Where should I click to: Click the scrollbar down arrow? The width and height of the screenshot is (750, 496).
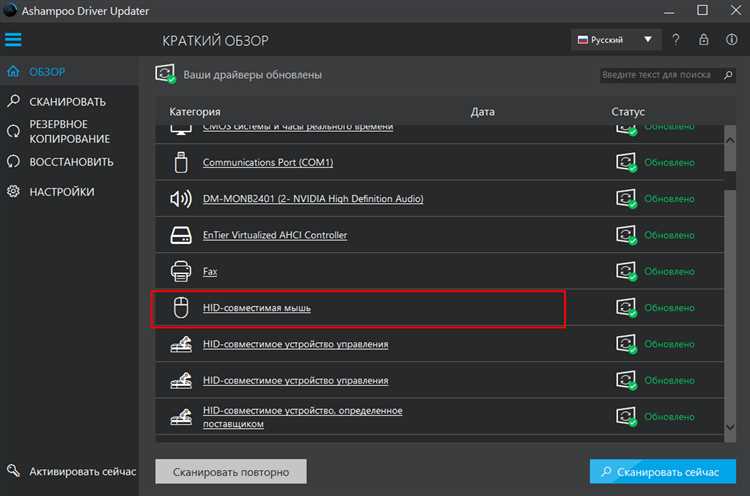pyautogui.click(x=730, y=427)
